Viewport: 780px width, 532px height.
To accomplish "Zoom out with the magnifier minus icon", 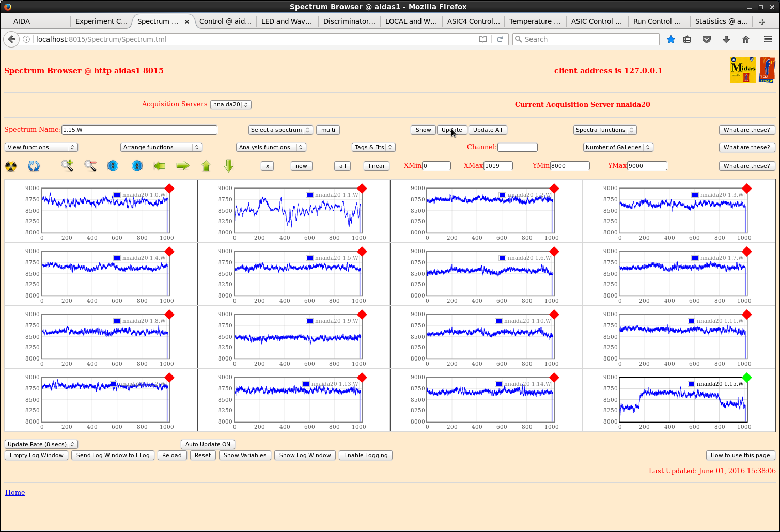I will point(90,166).
